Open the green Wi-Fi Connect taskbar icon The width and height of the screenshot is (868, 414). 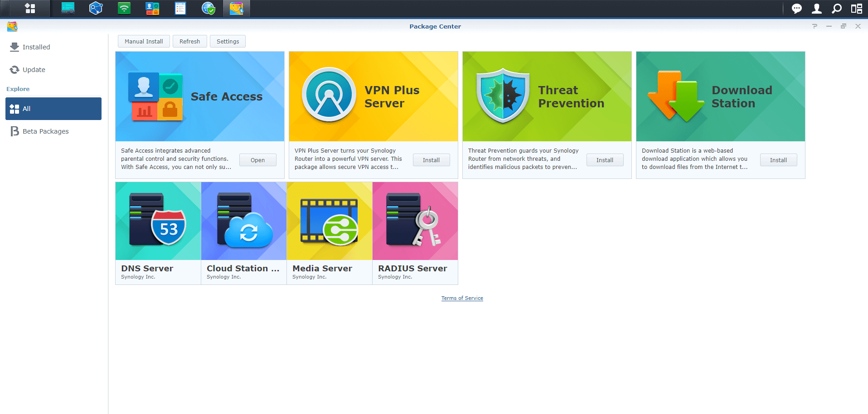click(x=124, y=8)
